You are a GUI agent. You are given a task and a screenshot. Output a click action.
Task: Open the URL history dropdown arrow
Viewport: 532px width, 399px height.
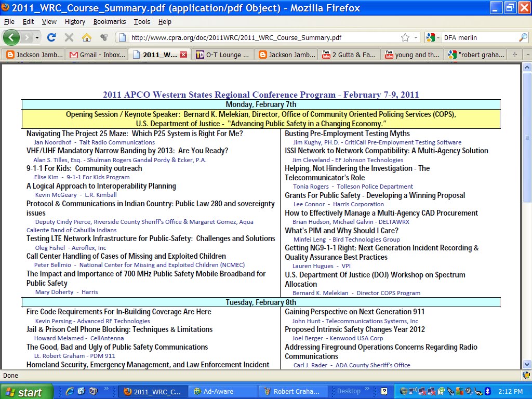[x=416, y=37]
